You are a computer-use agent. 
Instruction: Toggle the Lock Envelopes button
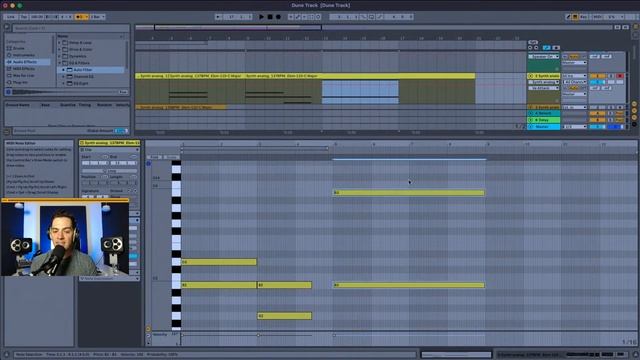(x=556, y=48)
